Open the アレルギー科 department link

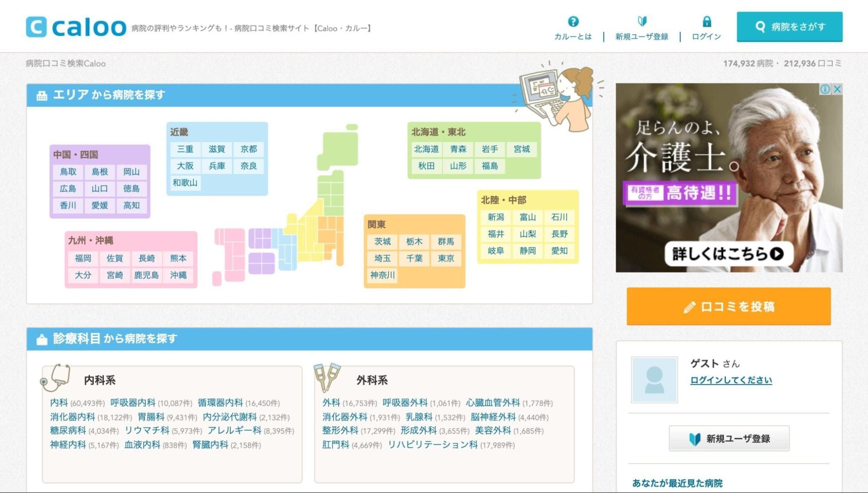(x=234, y=430)
